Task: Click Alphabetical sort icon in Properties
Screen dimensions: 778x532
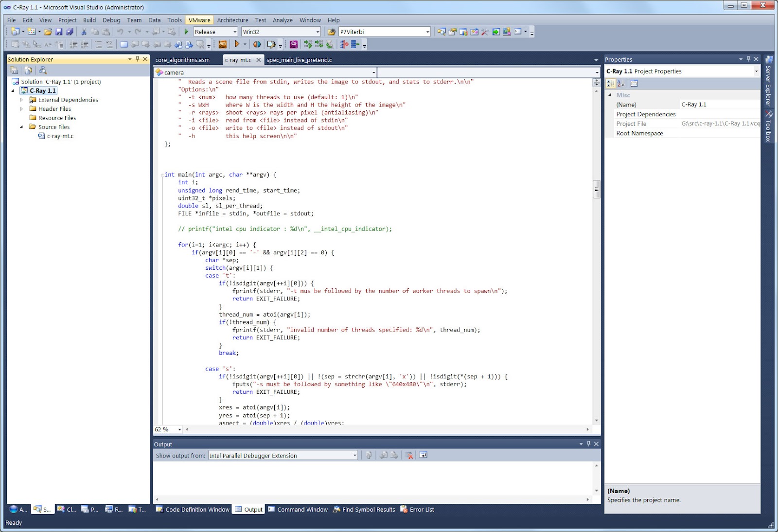Action: pos(621,83)
